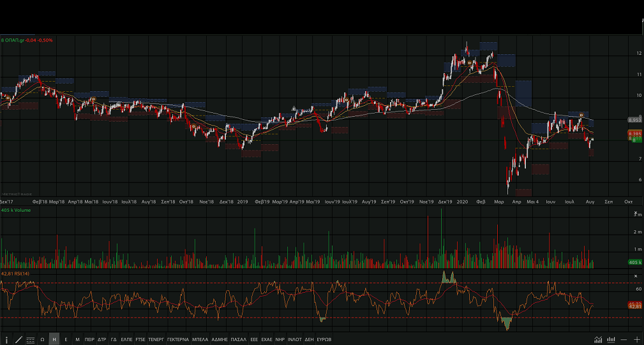Switch to the FTSE symbol tab
Image resolution: width=644 pixels, height=345 pixels.
(140, 340)
